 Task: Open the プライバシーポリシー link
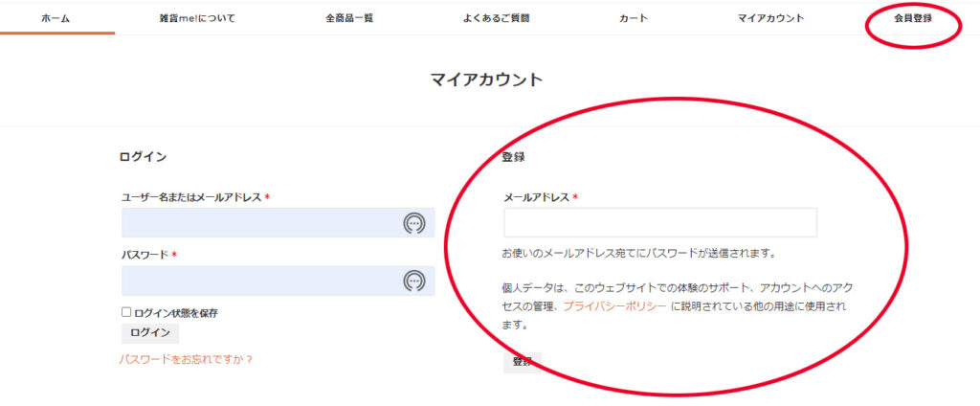point(614,306)
